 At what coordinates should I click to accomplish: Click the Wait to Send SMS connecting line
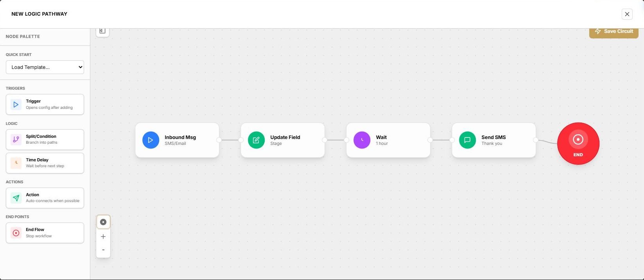pos(441,140)
